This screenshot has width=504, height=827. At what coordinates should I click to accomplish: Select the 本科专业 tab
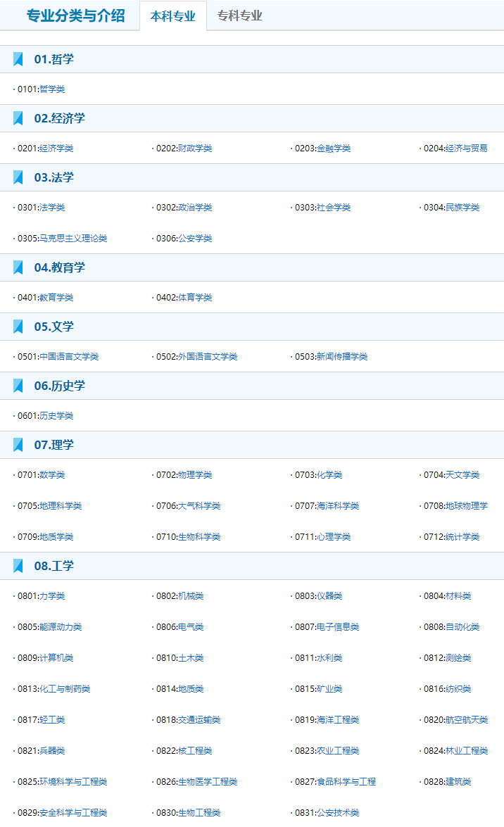[173, 15]
